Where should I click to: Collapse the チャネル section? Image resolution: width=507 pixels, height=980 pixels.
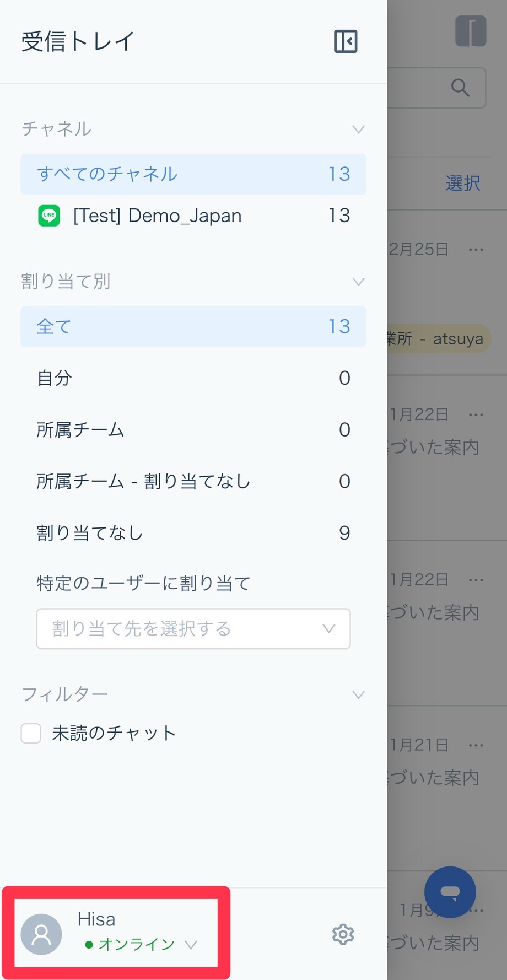click(x=358, y=130)
